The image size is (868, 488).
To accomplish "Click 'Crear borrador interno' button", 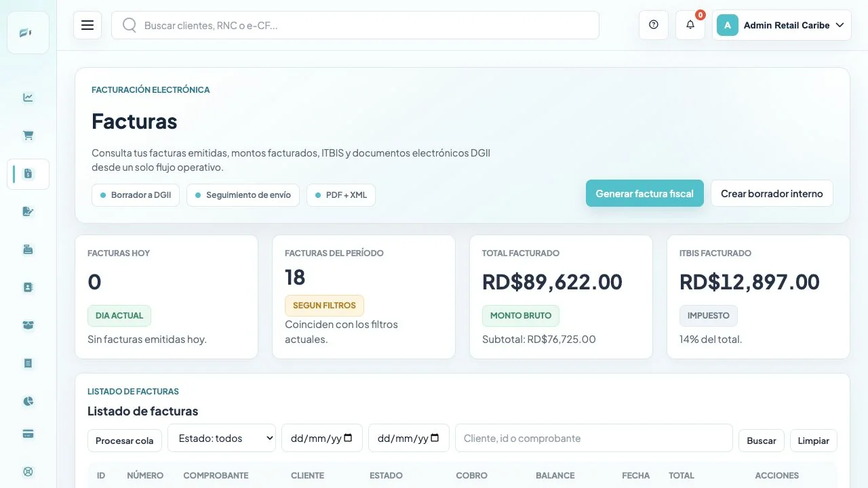I will click(772, 193).
